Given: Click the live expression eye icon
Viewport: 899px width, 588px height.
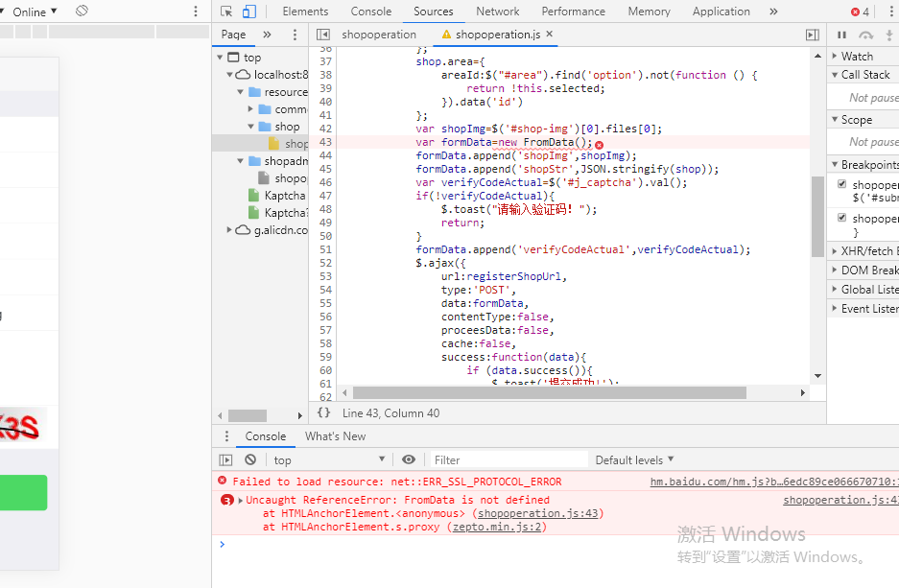Looking at the screenshot, I should pyautogui.click(x=409, y=460).
